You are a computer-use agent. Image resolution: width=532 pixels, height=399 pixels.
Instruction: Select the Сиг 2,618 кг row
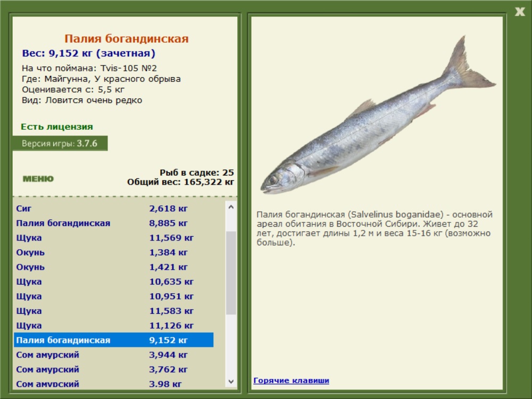(x=114, y=209)
